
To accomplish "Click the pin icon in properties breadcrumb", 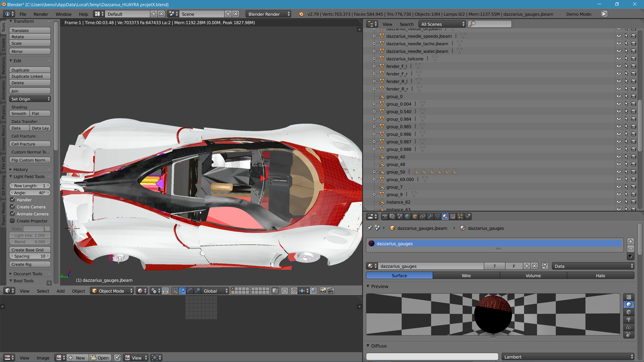I will 369,228.
